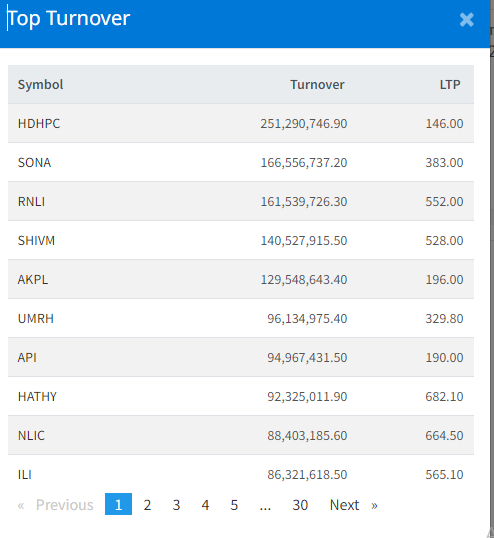Select the SHIVM row
Image resolution: width=494 pixels, height=538 pixels.
coord(241,240)
